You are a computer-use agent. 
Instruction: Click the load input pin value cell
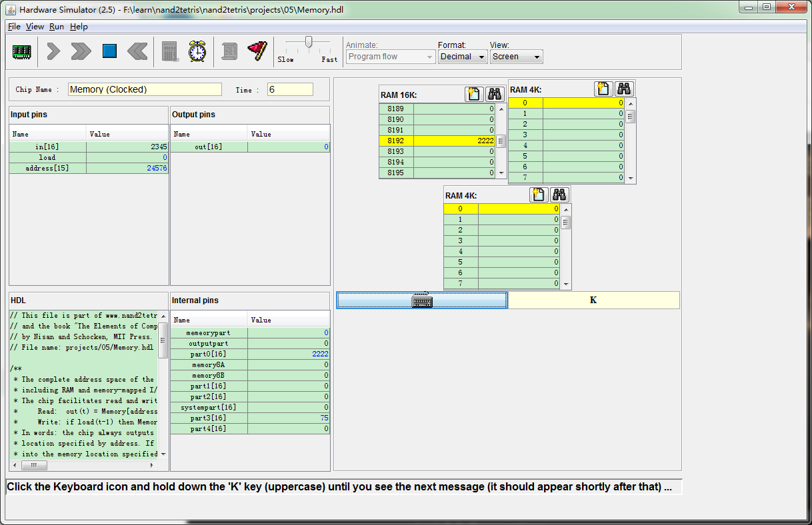[x=127, y=157]
